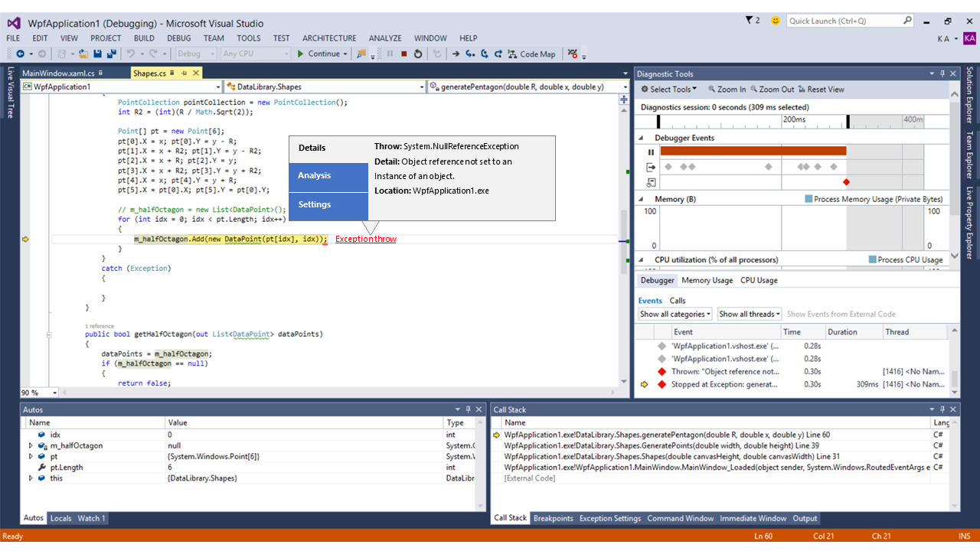This screenshot has height=551, width=980.
Task: Click the Show Next Statement arrow icon
Action: (x=456, y=54)
